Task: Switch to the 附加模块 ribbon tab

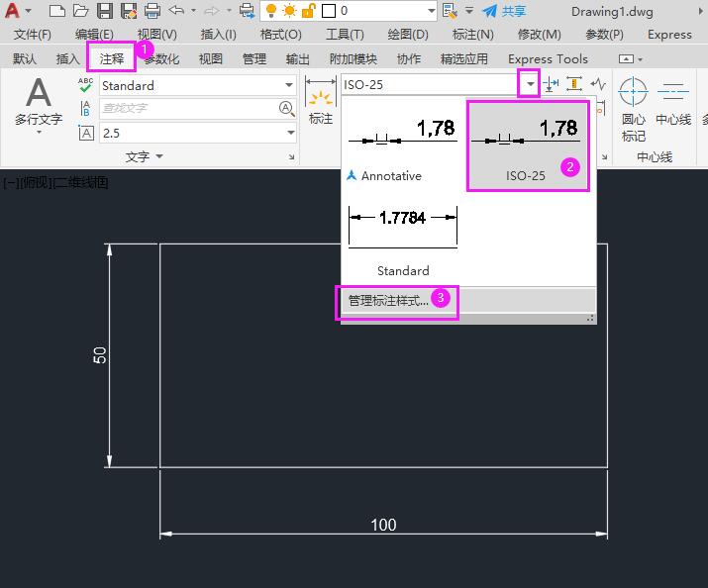Action: 354,58
